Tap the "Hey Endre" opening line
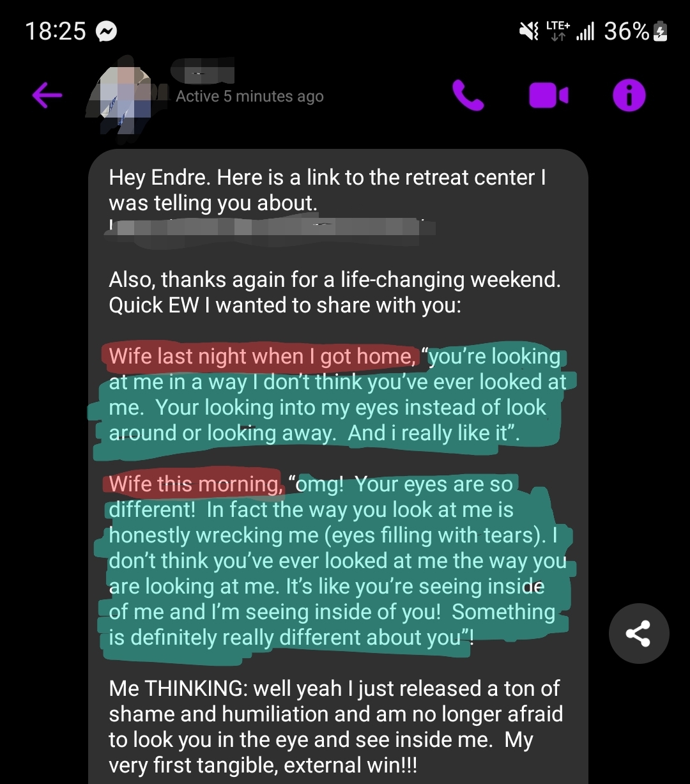Image resolution: width=690 pixels, height=784 pixels. click(x=327, y=190)
